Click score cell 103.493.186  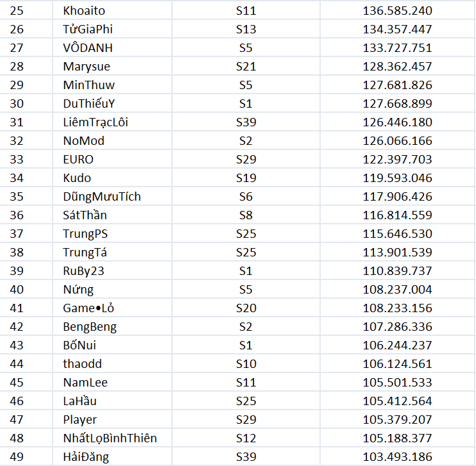coord(398,456)
